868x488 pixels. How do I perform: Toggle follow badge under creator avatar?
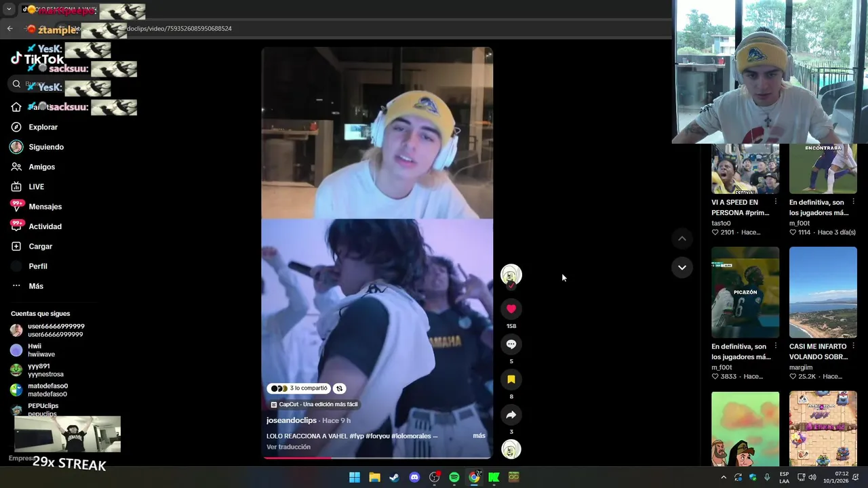tap(511, 286)
